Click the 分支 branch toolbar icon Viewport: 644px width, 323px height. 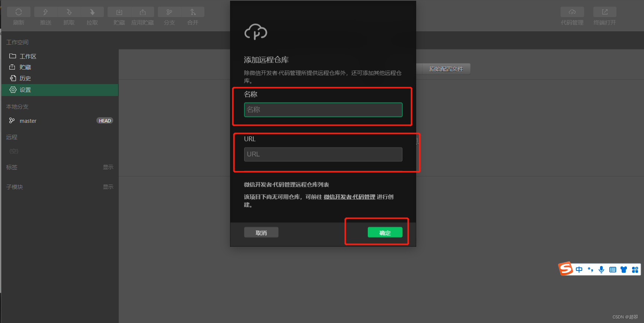(x=169, y=12)
